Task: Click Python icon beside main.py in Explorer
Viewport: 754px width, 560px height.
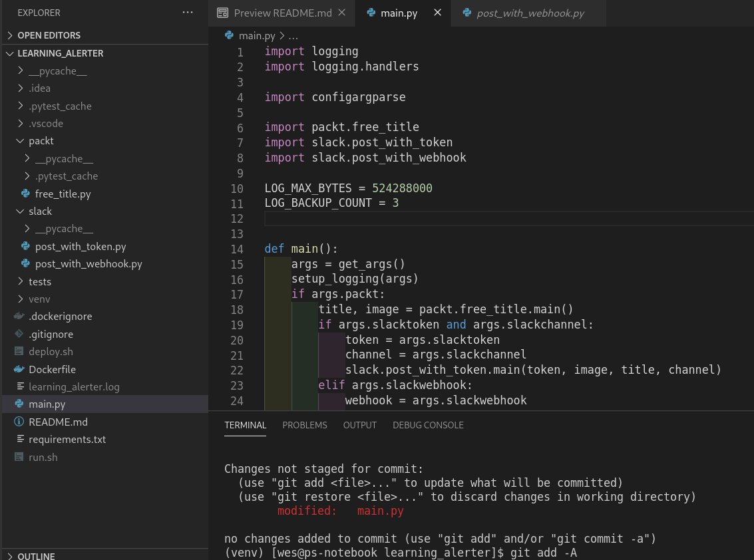Action: [x=19, y=404]
